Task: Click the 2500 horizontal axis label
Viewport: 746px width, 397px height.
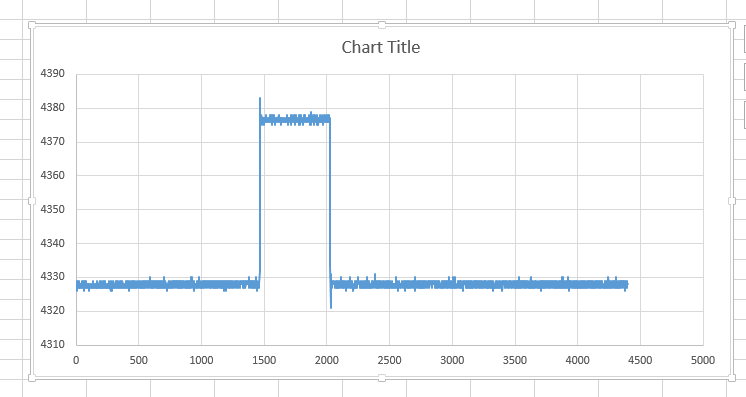Action: [x=389, y=360]
